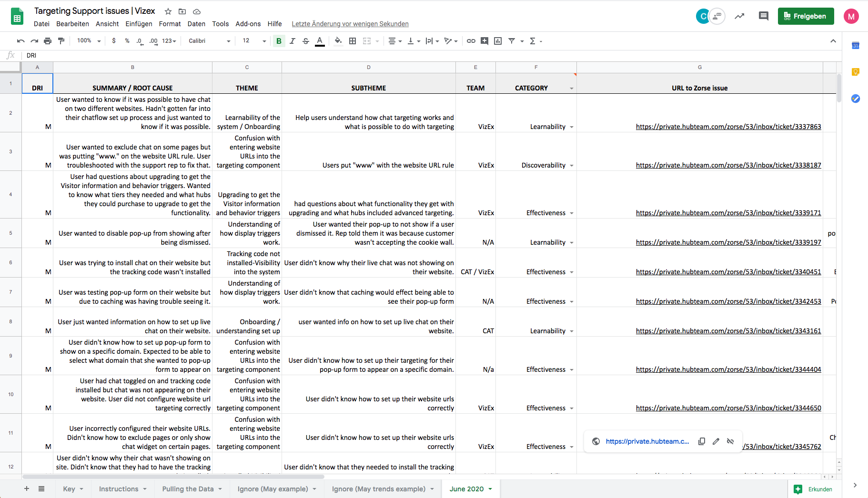The width and height of the screenshot is (868, 498).
Task: Edit the link in the link popup
Action: 716,441
